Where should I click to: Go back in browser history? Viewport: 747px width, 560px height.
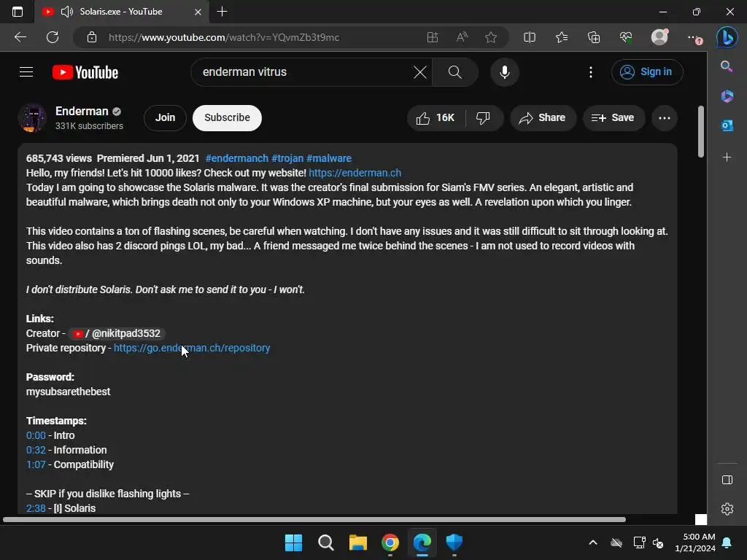(x=20, y=37)
